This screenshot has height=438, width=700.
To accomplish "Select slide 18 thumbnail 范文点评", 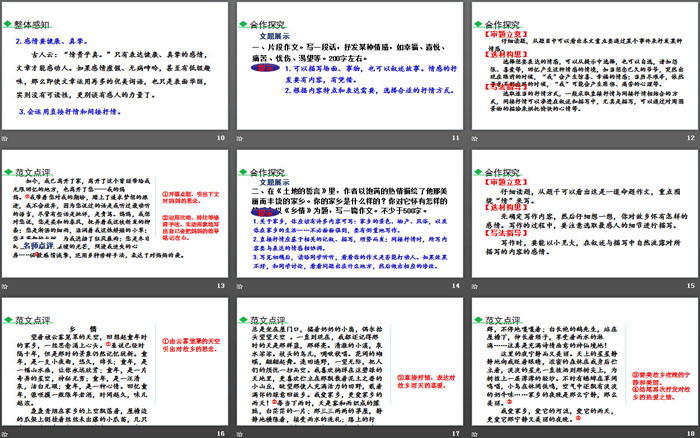I will pos(585,361).
